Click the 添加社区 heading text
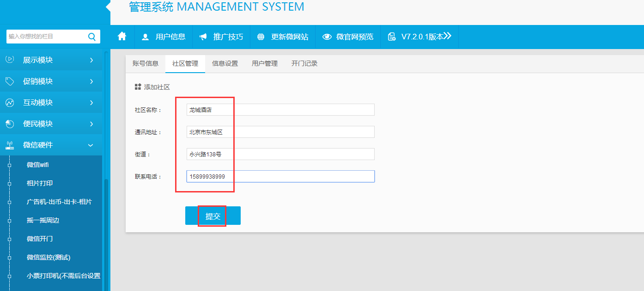 pyautogui.click(x=157, y=87)
